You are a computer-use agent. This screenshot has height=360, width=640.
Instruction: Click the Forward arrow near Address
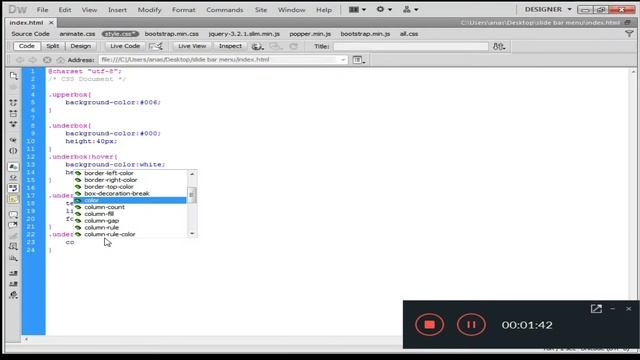pyautogui.click(x=33, y=60)
